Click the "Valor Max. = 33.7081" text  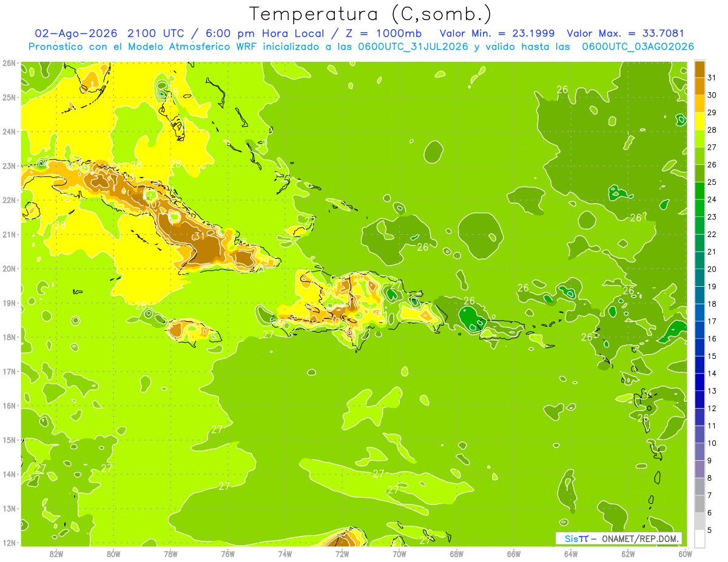point(625,33)
